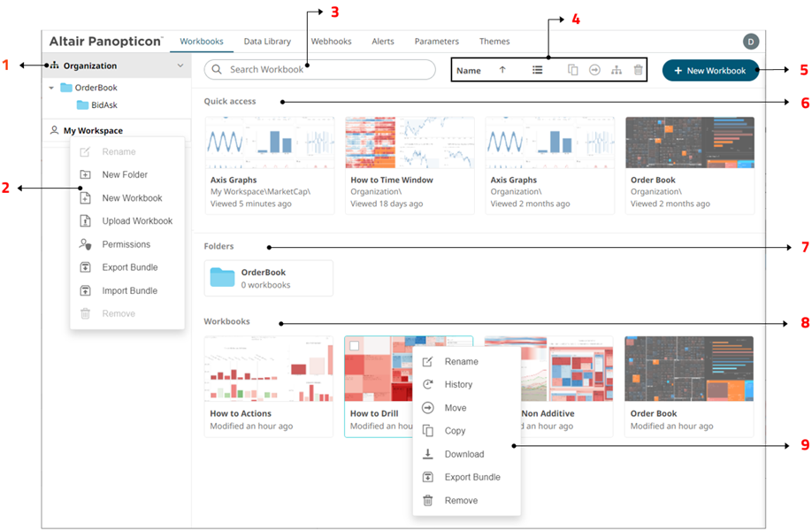Select Copy in workbook context menu
812x531 pixels.
tap(455, 430)
